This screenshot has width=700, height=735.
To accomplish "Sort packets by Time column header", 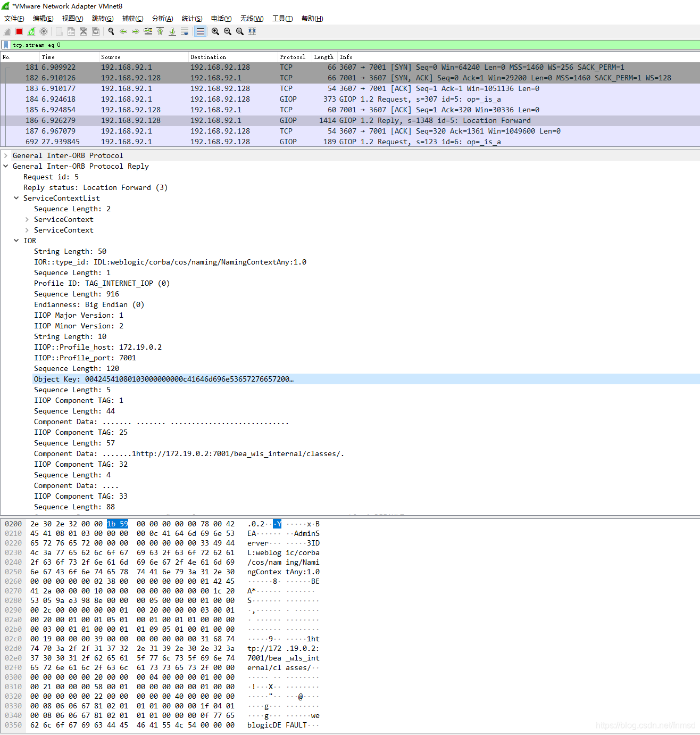I will pos(70,57).
